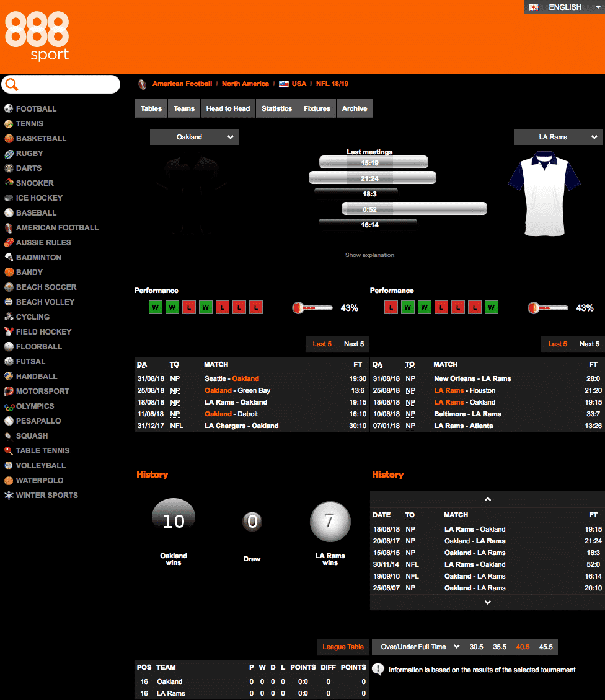This screenshot has width=605, height=700.
Task: Open the Baseball sidebar icon
Action: tap(9, 213)
